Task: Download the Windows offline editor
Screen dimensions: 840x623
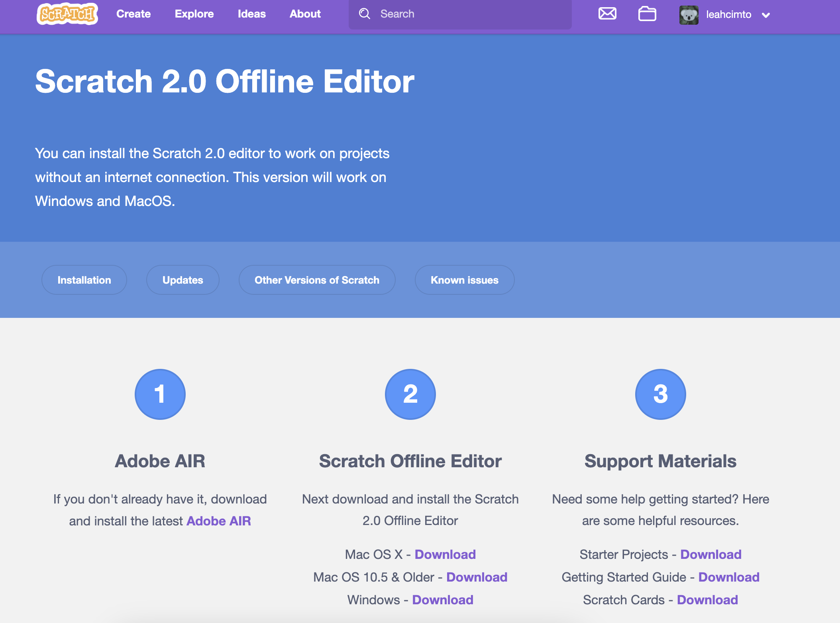Action: [442, 599]
